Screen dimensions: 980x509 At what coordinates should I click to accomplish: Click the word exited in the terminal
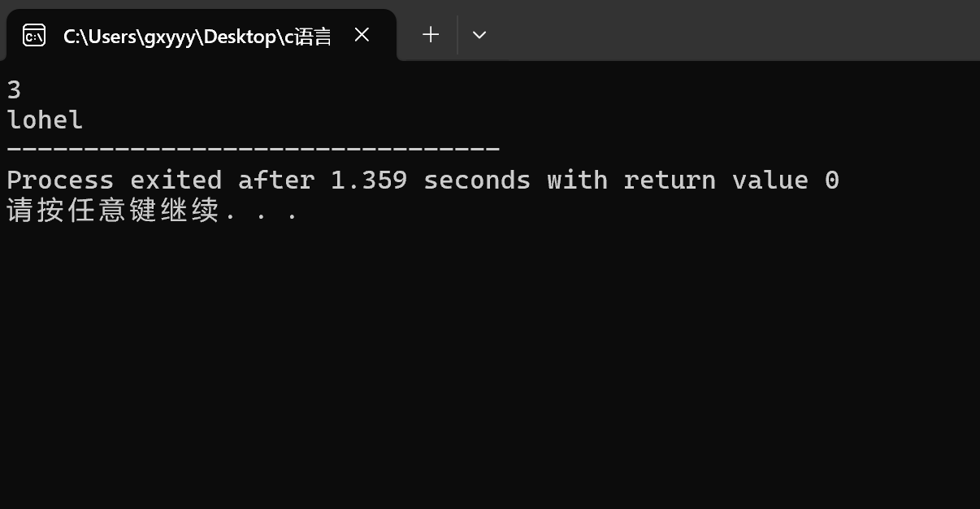click(x=176, y=180)
